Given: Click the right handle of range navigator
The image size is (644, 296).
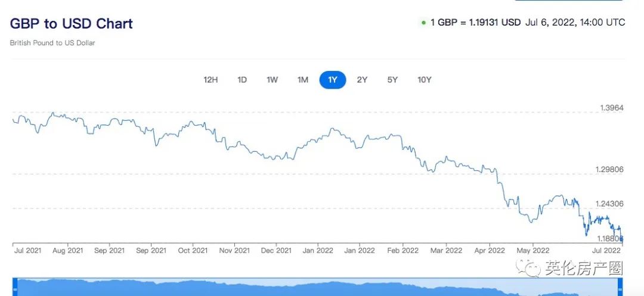Looking at the screenshot, I should (621, 288).
